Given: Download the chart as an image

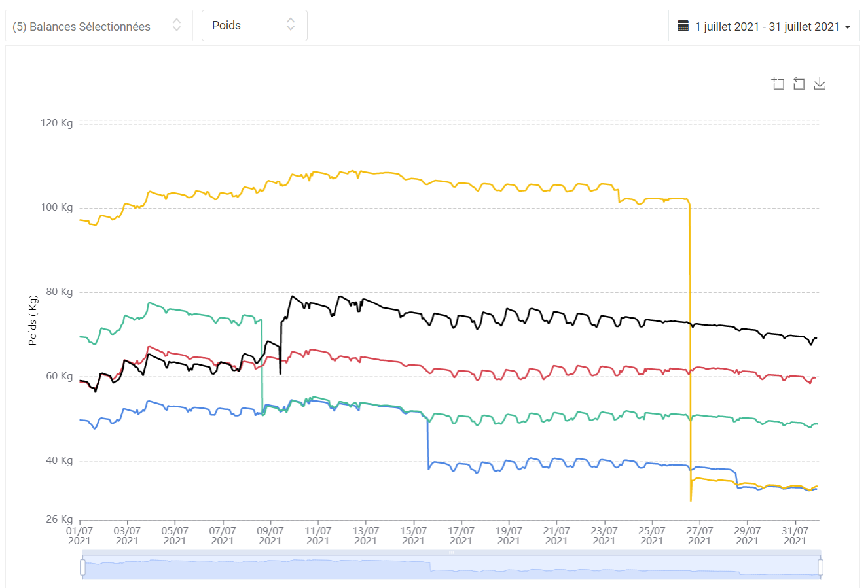Looking at the screenshot, I should [820, 84].
